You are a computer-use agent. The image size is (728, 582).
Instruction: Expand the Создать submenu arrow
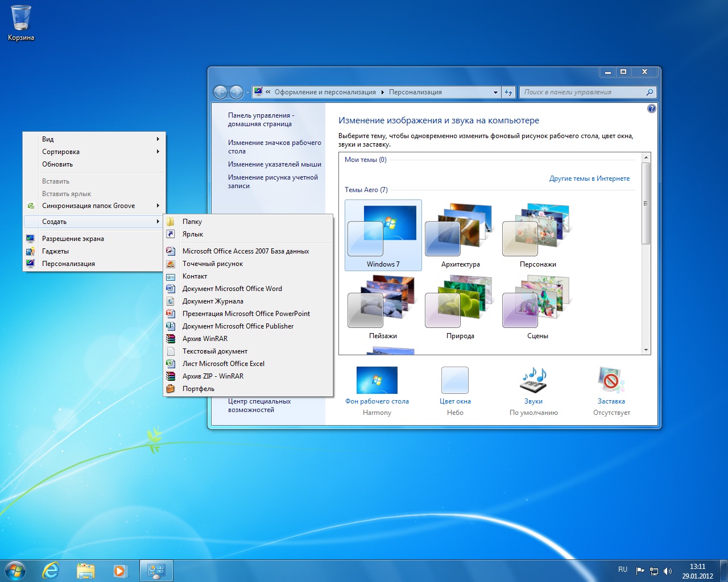[158, 222]
